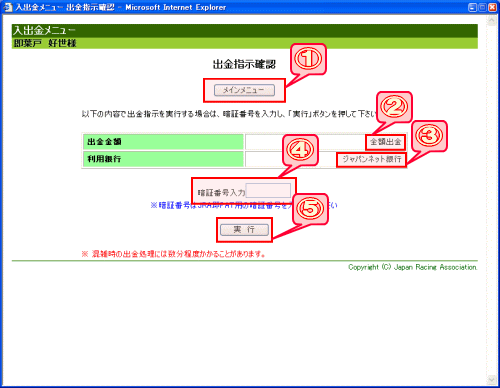Screen dimensions: 500x388
Task: Click the 全額出金 amount value
Action: [x=385, y=142]
